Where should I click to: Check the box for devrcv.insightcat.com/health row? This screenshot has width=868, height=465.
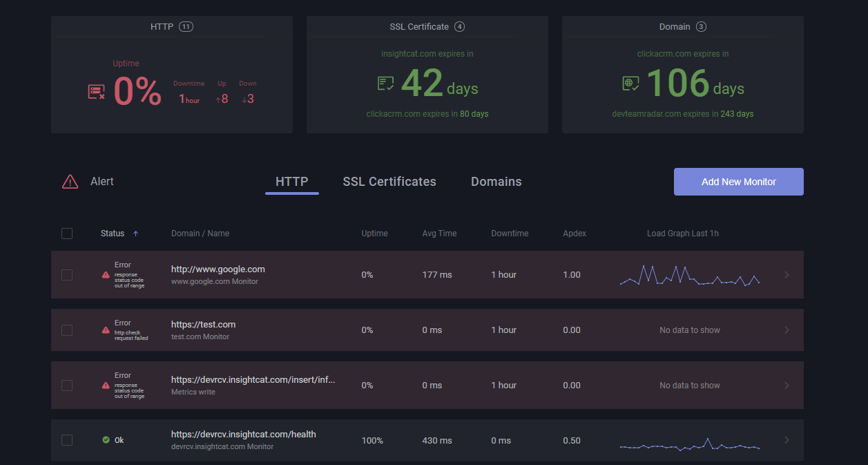pos(67,440)
